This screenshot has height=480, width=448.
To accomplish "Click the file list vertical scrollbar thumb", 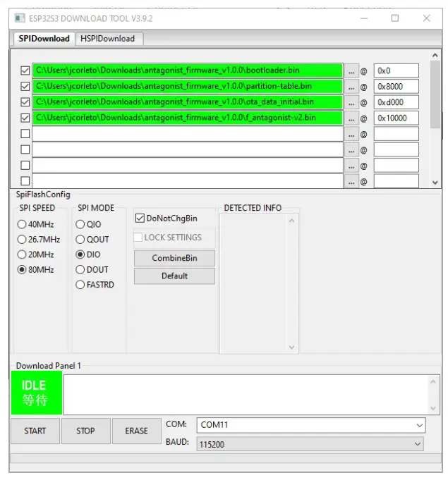I will (435, 94).
